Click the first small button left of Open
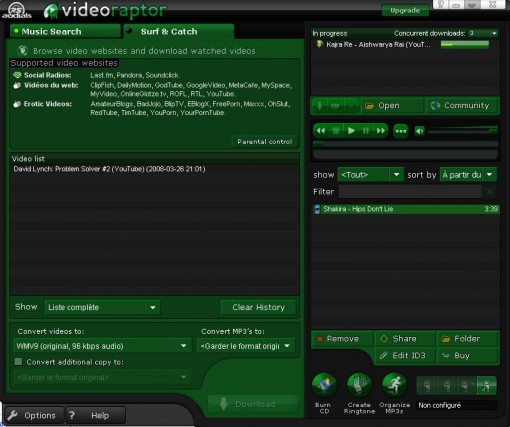 coord(320,106)
